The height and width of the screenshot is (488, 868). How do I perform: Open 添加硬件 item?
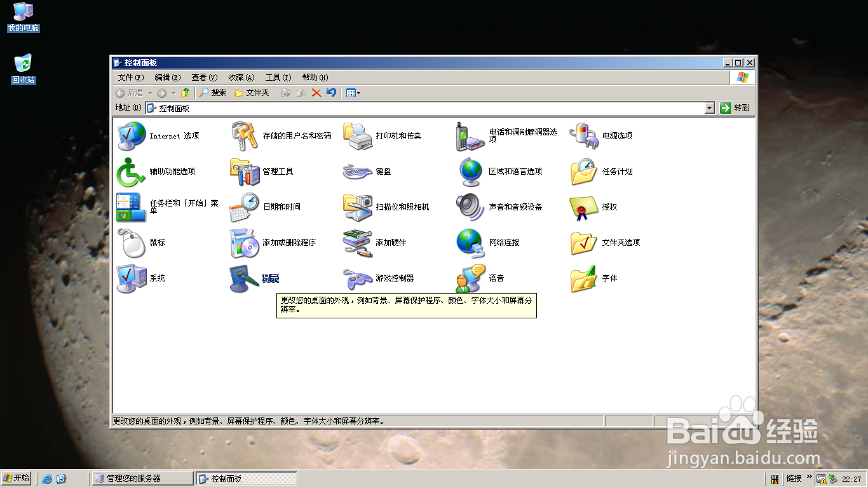[x=374, y=243]
